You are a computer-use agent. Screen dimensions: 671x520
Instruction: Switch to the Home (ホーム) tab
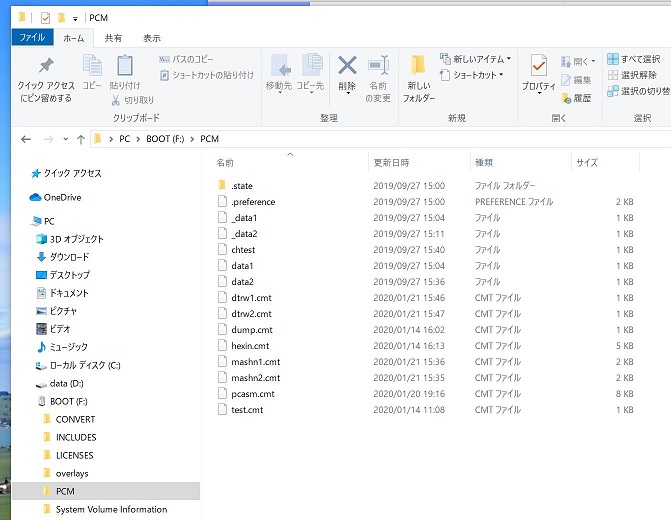pyautogui.click(x=74, y=38)
